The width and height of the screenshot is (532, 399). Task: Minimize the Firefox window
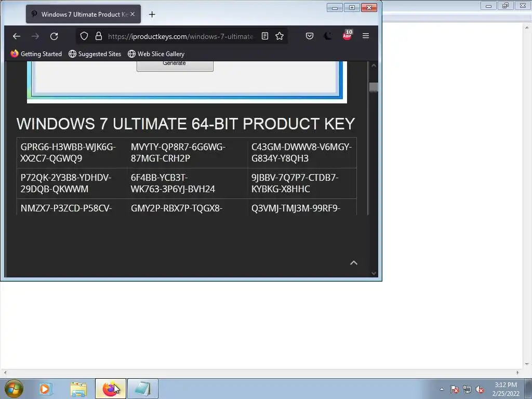point(335,7)
